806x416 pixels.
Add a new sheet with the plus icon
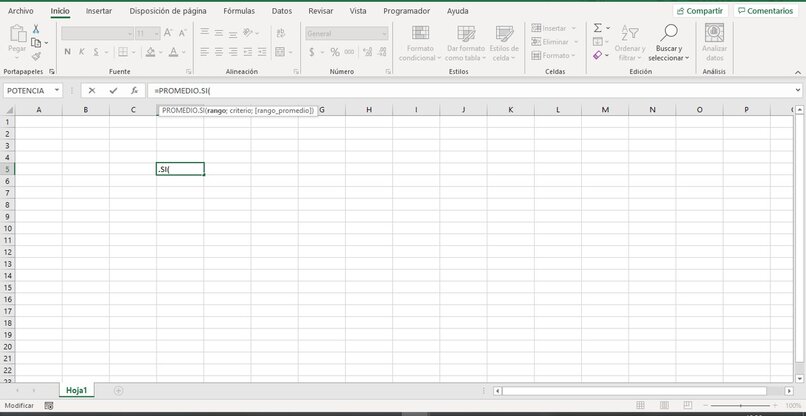[118, 390]
